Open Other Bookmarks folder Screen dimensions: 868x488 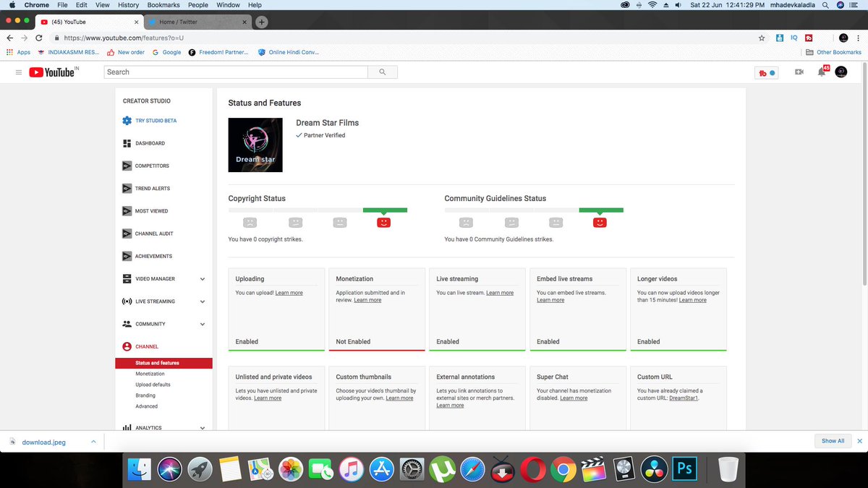[x=834, y=52]
